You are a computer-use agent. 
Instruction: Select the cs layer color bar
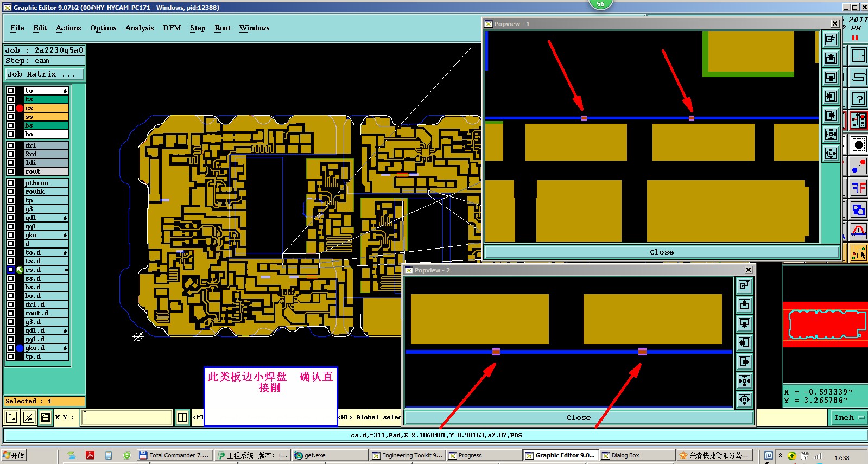tap(46, 108)
